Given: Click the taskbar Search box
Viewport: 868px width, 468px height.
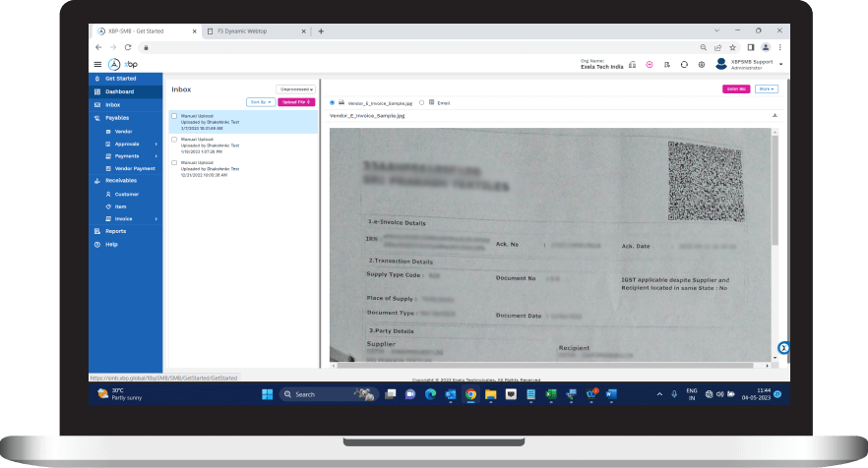Looking at the screenshot, I should [329, 394].
